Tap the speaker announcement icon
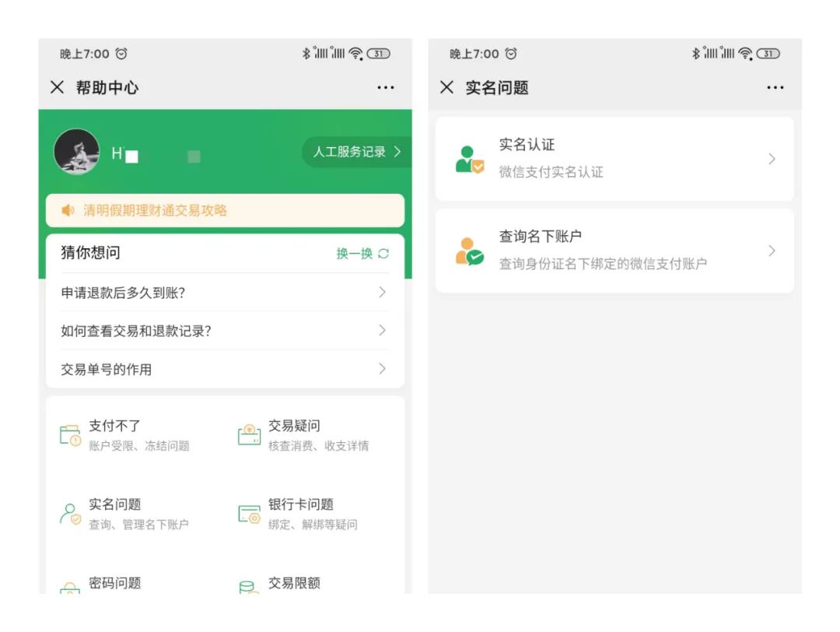This screenshot has width=840, height=632. pyautogui.click(x=68, y=210)
